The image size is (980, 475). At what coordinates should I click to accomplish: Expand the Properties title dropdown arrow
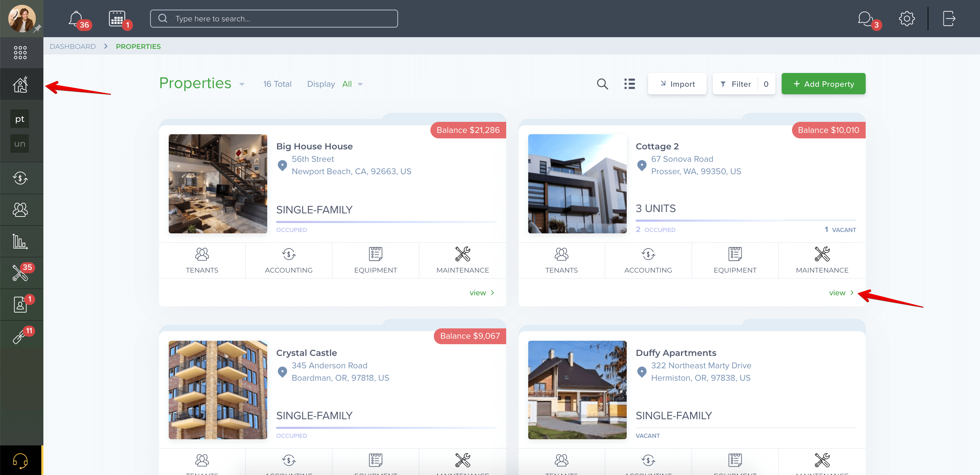coord(242,84)
